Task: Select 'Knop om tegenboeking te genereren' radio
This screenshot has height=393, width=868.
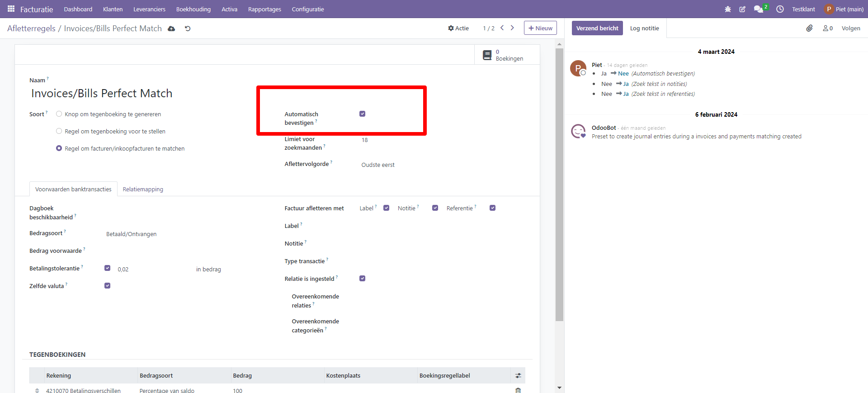Action: coord(59,114)
